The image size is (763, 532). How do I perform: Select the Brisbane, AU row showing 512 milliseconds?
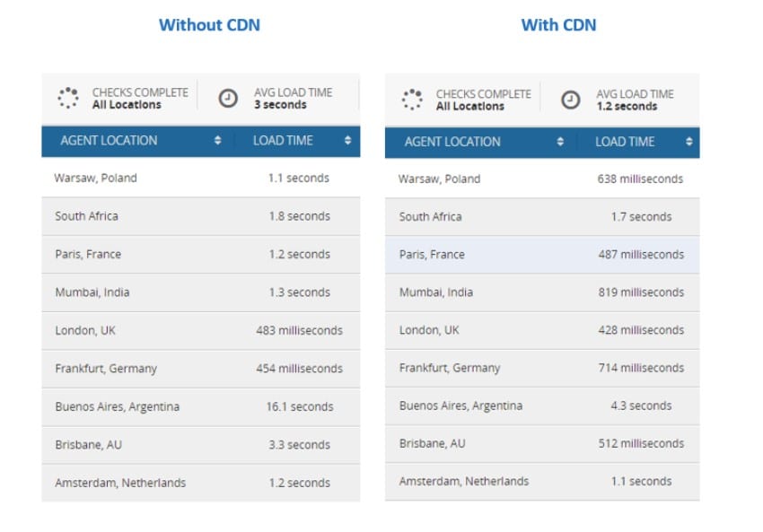542,443
